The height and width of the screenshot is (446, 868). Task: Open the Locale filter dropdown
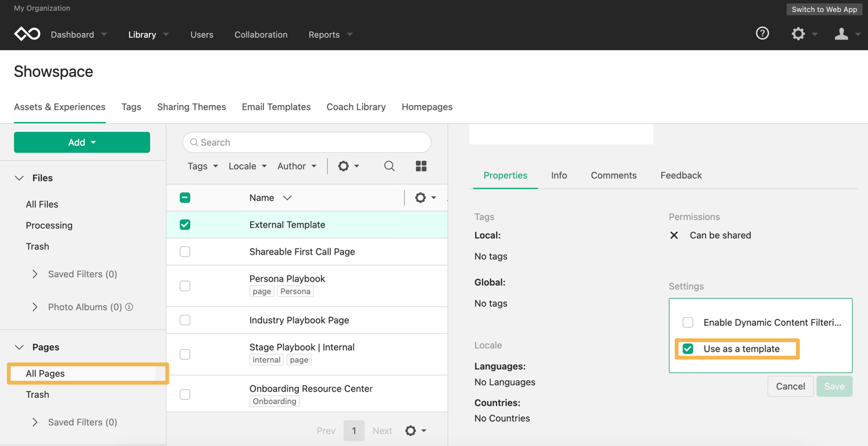[248, 166]
